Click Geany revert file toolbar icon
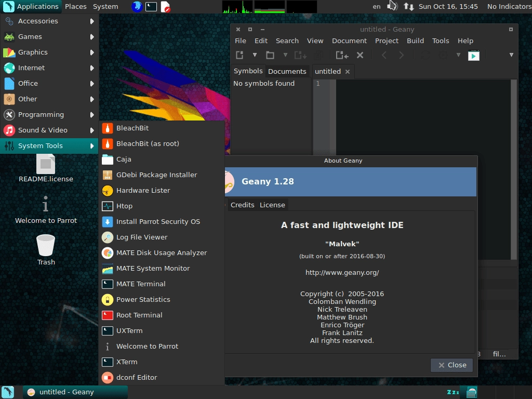 click(x=342, y=55)
